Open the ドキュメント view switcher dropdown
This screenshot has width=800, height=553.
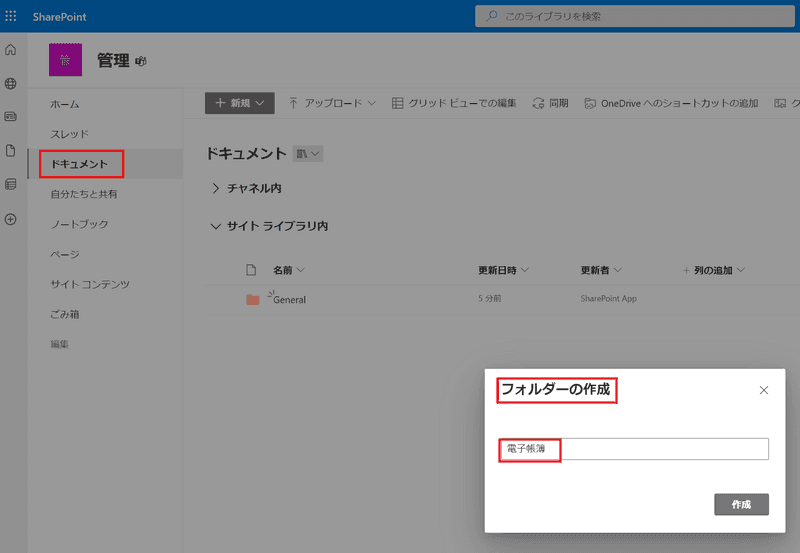pyautogui.click(x=308, y=154)
